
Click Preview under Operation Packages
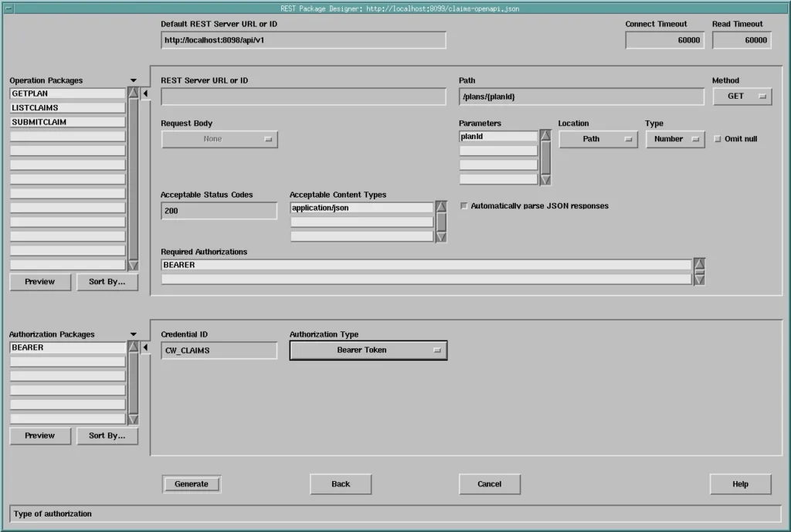40,282
